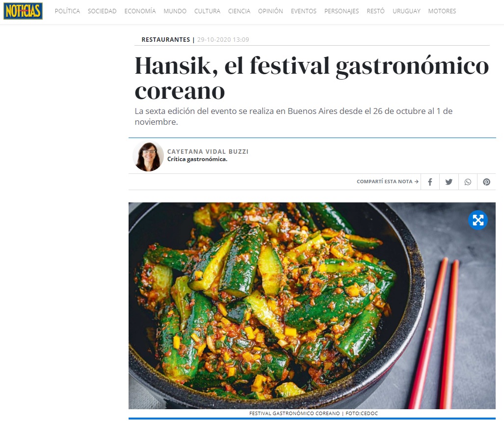Pin the article on Pinterest
Screen dimensions: 504x421
(x=486, y=182)
